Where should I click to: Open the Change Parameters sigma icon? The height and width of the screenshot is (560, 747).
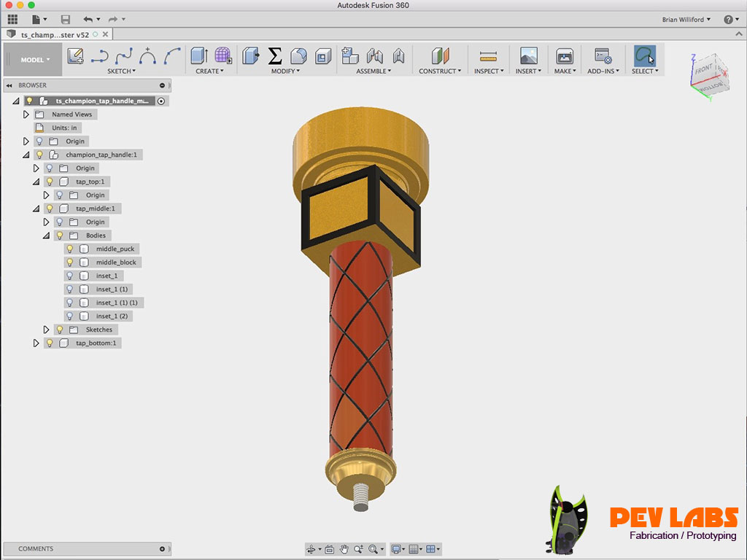pyautogui.click(x=274, y=55)
